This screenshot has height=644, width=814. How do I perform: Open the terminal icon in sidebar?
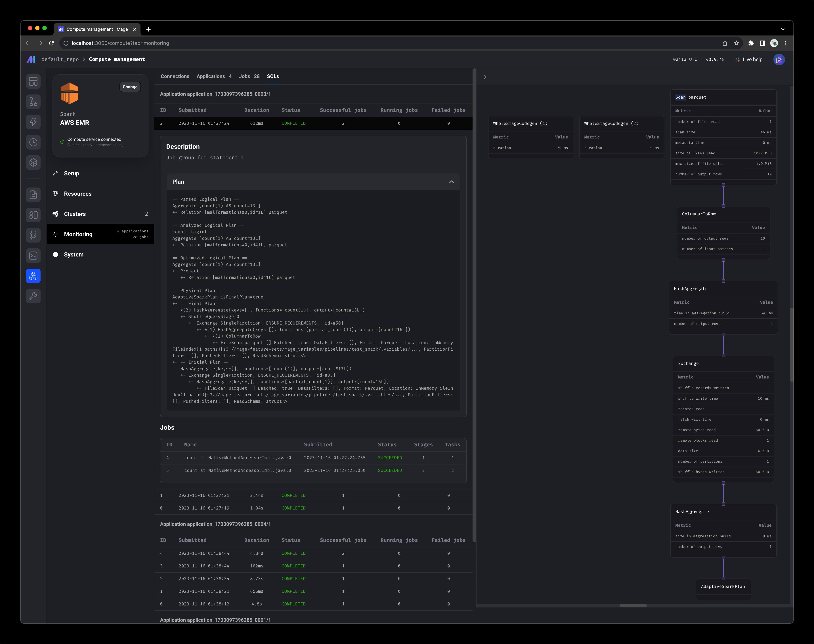click(33, 256)
